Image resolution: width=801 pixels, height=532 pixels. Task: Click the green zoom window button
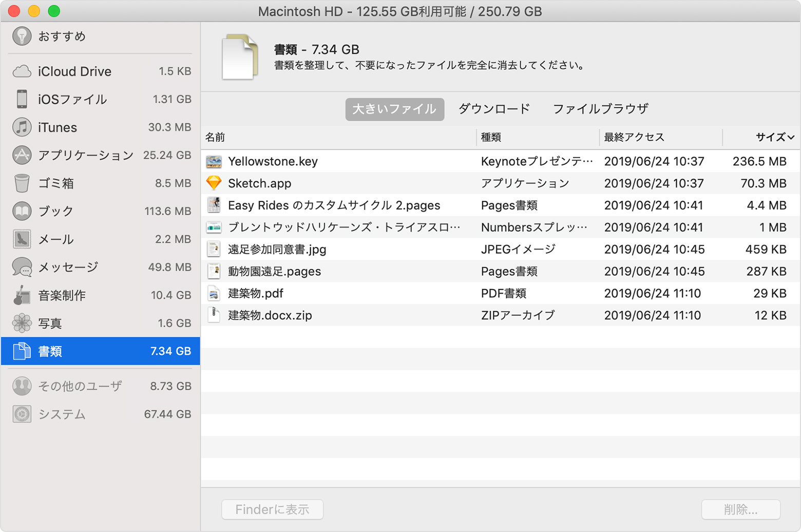[54, 11]
